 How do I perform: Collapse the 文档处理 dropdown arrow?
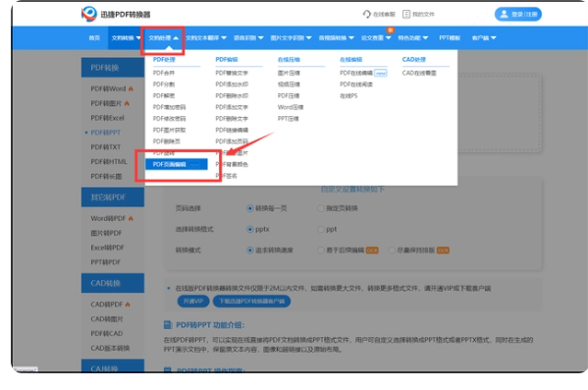pos(176,38)
